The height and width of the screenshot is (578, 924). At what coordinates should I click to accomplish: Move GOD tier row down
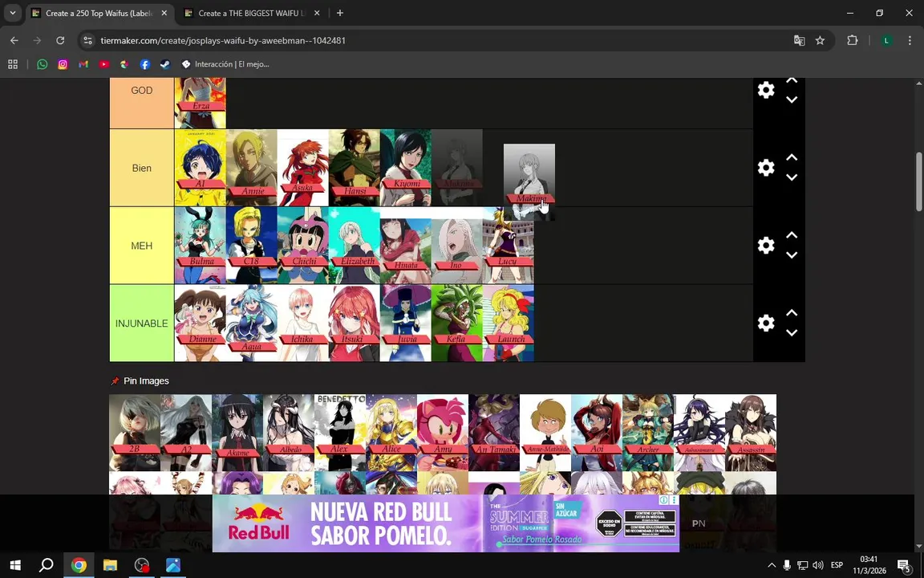[x=792, y=100]
